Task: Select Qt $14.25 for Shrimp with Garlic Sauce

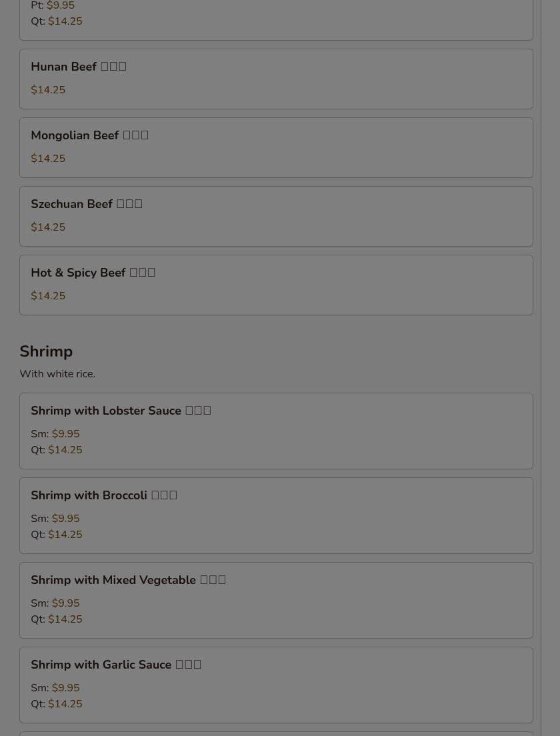Action: pos(56,703)
